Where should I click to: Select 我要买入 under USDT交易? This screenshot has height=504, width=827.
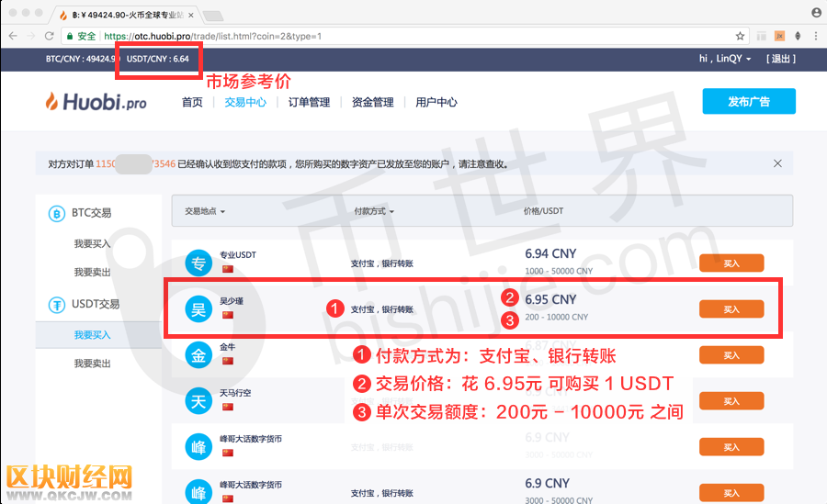92,335
